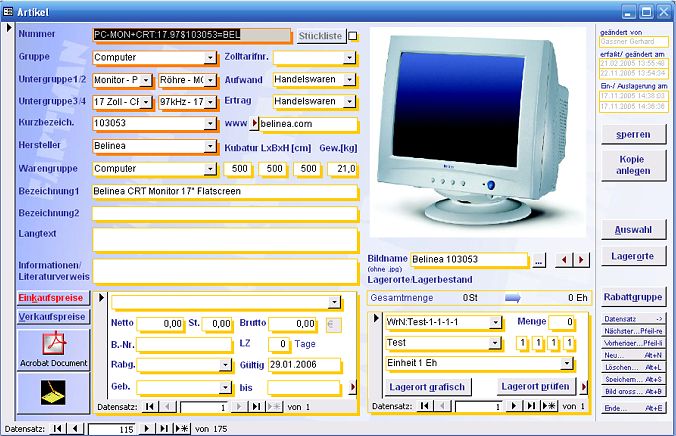Add new record in Lagerort subform
Image resolution: width=676 pixels, height=436 pixels.
pos(549,406)
